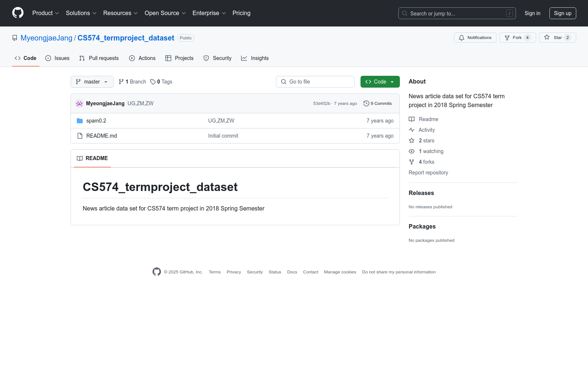Viewport: 588px width, 368px height.
Task: Click the tag icon next to Tags
Action: pos(153,82)
